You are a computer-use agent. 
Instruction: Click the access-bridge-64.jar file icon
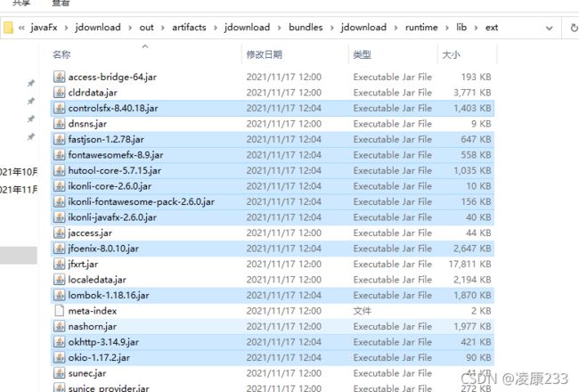59,77
